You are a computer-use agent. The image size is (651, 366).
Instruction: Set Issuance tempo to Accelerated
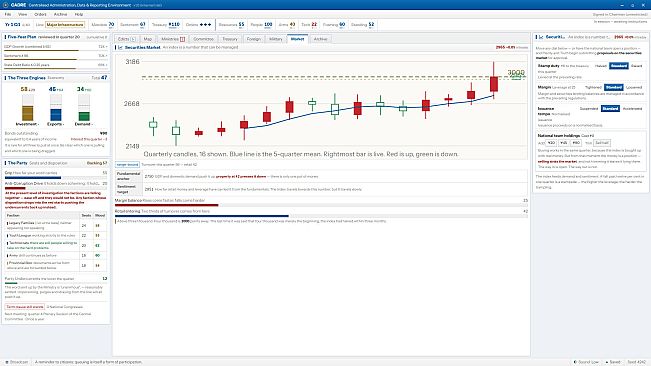click(632, 109)
